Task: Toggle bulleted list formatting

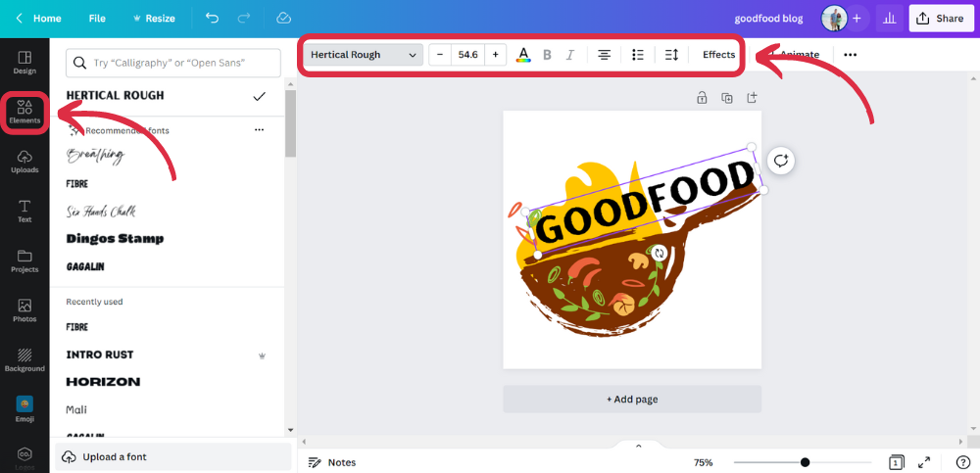Action: 638,55
